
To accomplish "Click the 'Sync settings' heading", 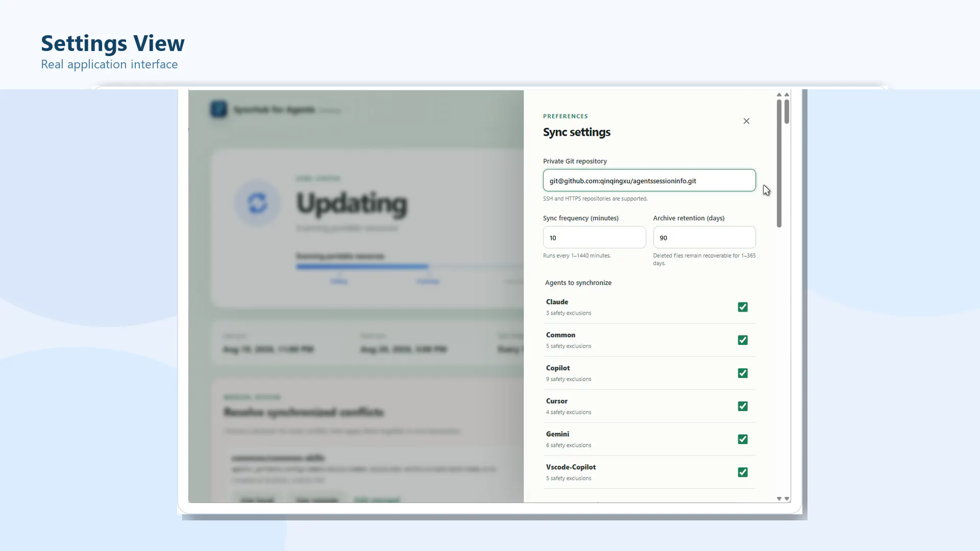I will point(577,132).
